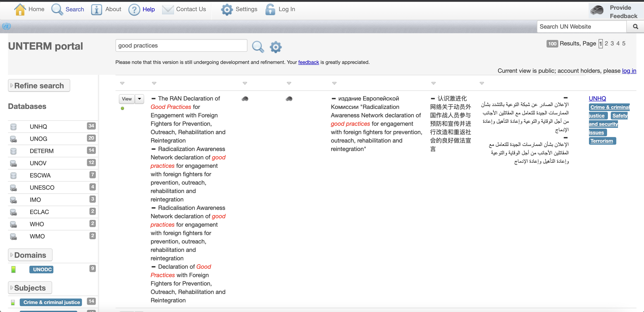This screenshot has width=644, height=312.
Task: Go to results page 3
Action: [612, 43]
